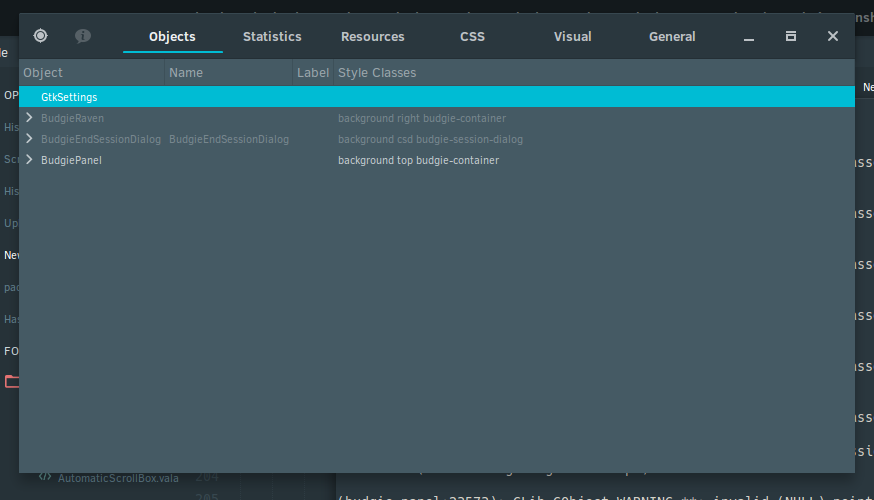Open the General tab
The image size is (874, 500).
coord(672,37)
